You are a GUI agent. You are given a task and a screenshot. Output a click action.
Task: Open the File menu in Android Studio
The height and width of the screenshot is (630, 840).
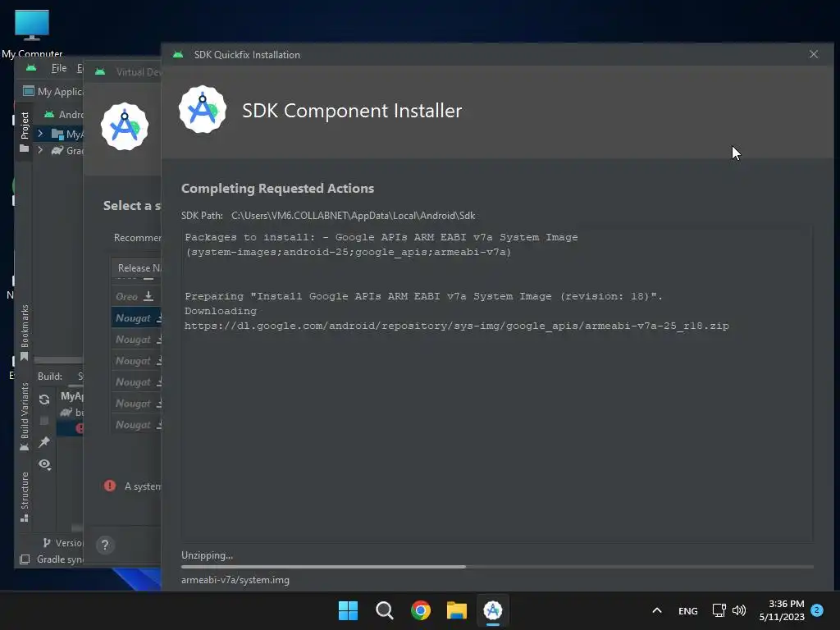59,68
